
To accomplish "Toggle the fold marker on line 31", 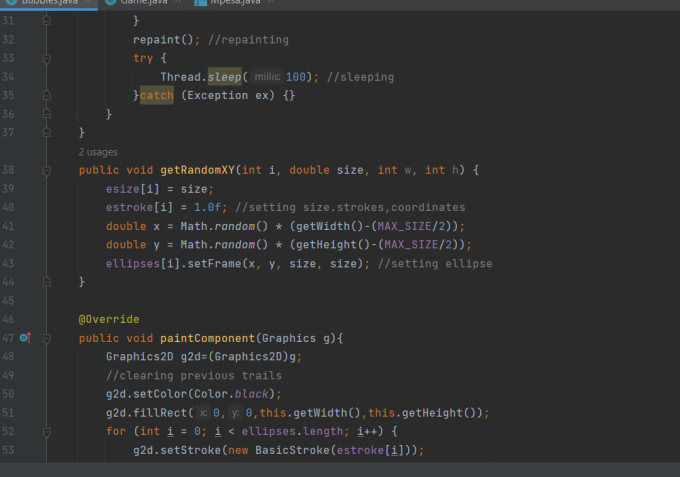I will (47, 20).
